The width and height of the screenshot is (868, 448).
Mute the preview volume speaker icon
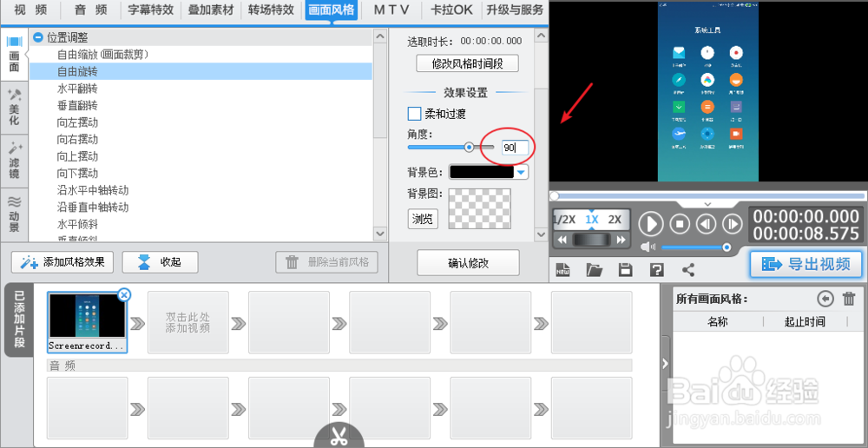coord(648,247)
